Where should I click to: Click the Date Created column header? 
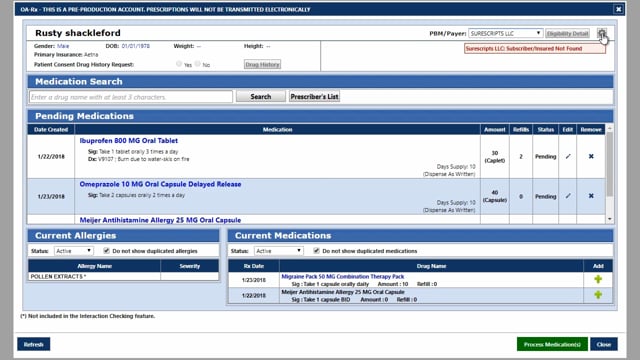coord(51,129)
